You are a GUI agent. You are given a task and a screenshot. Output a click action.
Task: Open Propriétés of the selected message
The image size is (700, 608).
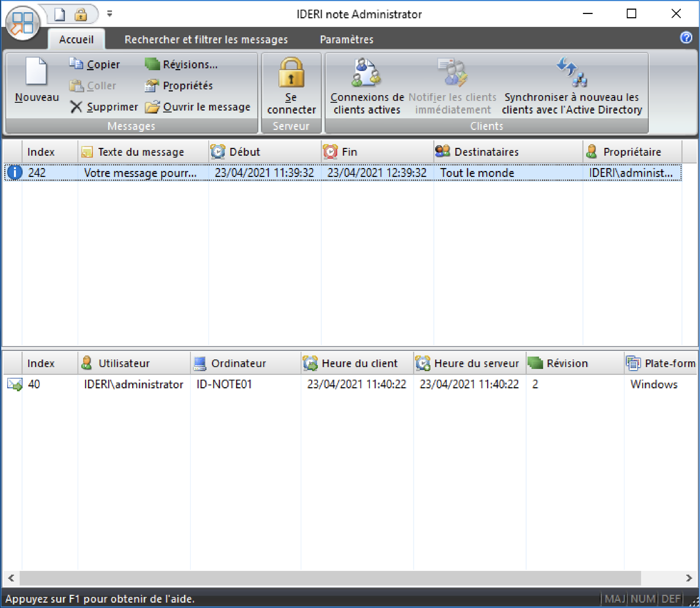(x=179, y=86)
